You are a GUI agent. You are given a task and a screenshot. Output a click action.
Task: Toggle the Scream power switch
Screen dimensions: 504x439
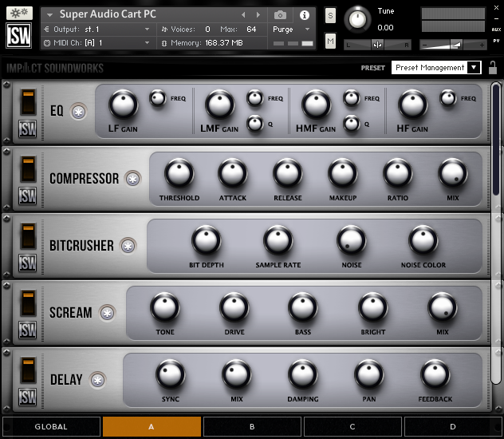pos(28,303)
